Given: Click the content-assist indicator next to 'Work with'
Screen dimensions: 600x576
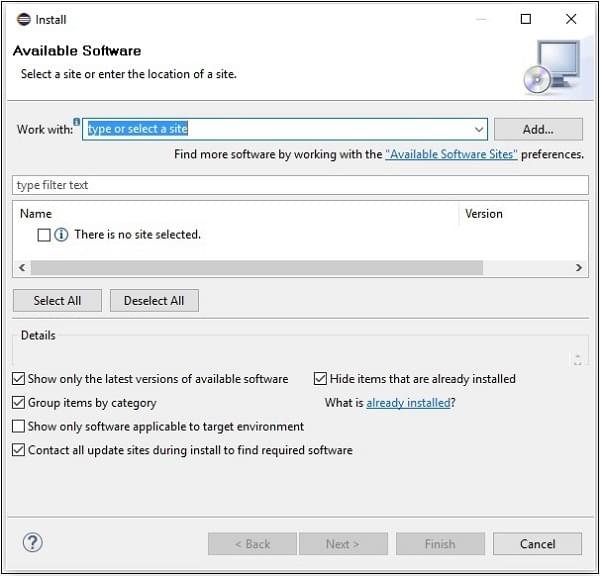Looking at the screenshot, I should point(77,122).
